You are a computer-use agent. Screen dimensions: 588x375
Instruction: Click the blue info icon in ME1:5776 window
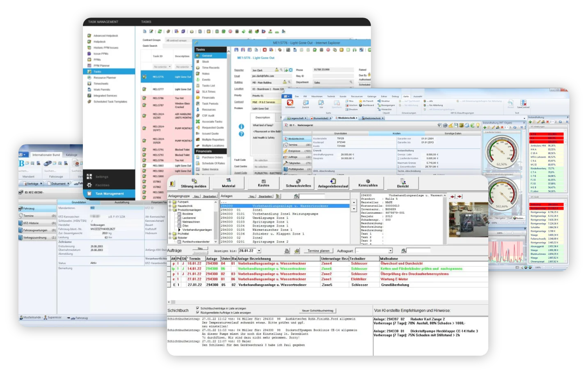coord(241,127)
